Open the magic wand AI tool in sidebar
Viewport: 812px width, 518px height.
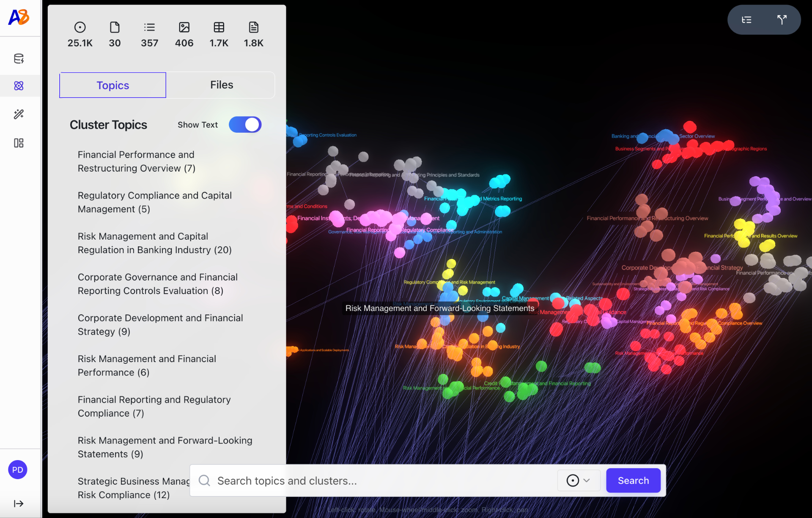(19, 114)
